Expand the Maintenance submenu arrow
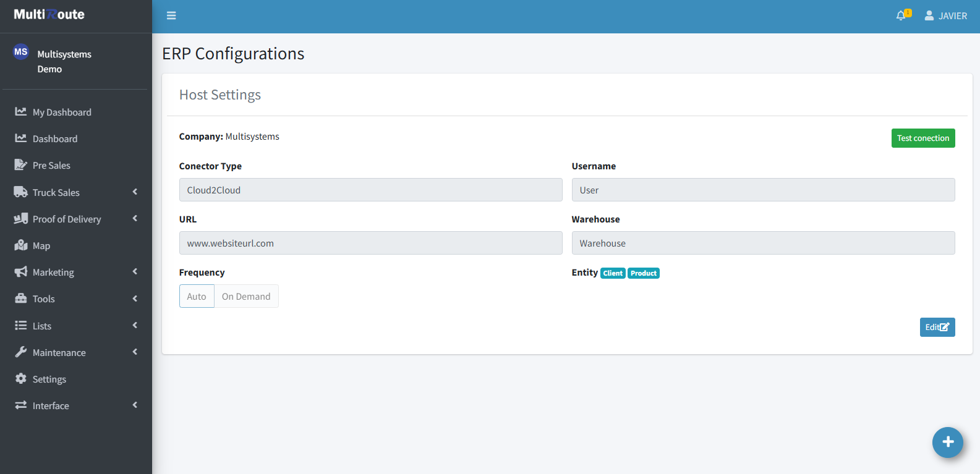980x474 pixels. [x=135, y=352]
